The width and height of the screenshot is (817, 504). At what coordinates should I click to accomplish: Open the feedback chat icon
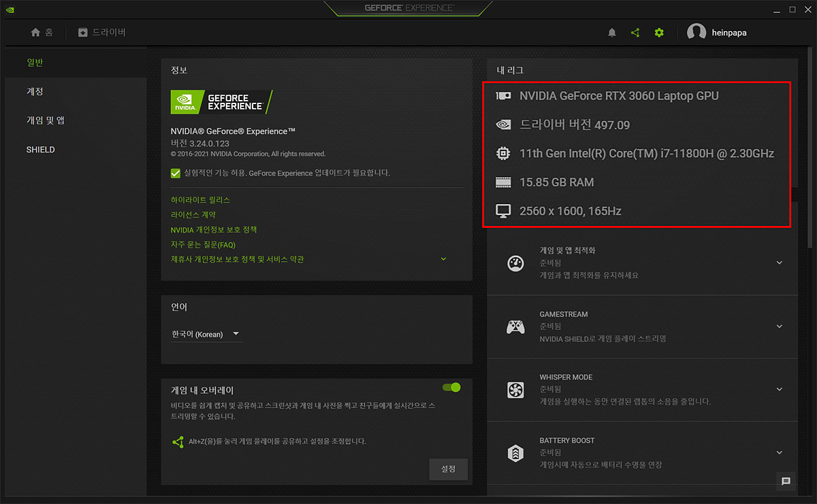pos(786,482)
